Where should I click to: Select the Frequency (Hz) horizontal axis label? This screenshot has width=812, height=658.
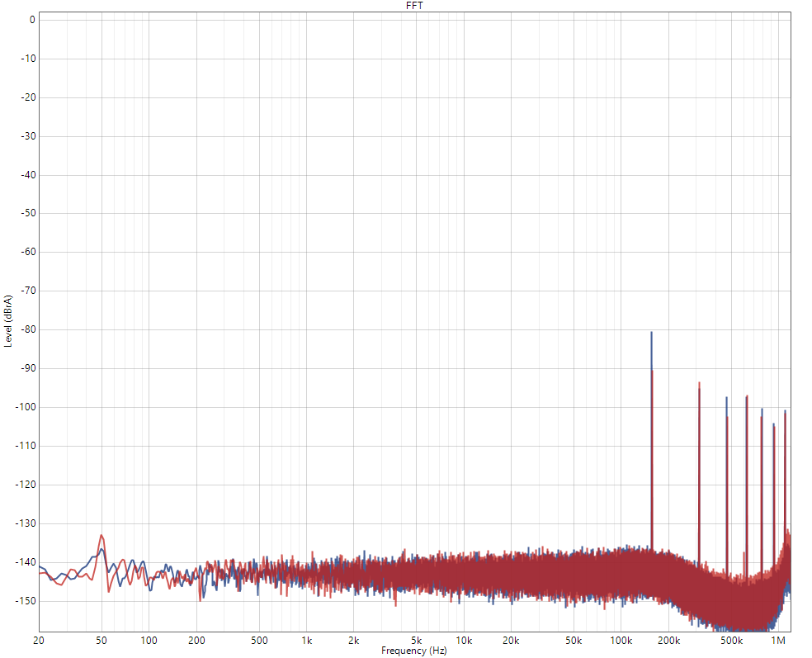pos(415,651)
